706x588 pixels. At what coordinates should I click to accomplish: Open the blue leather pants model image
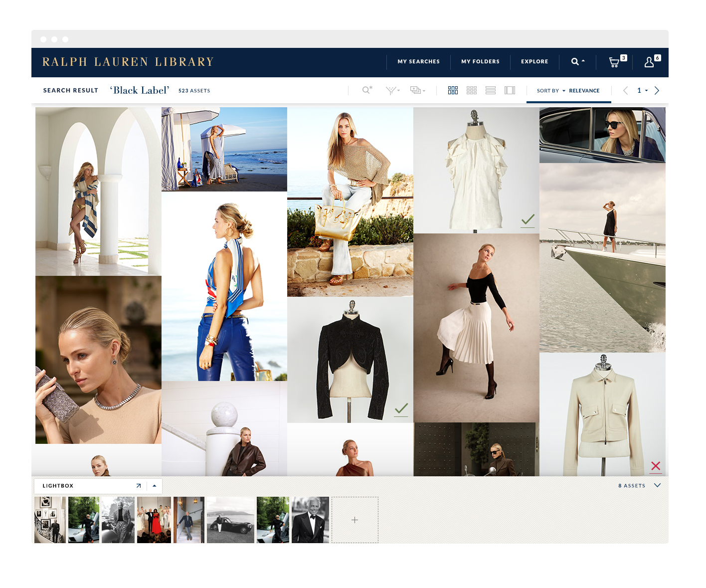(x=224, y=286)
